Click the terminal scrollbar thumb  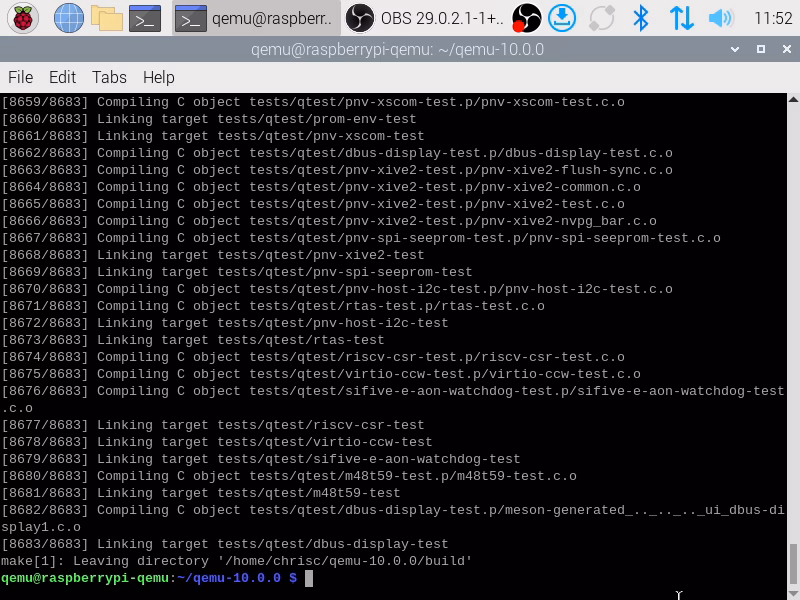[x=793, y=563]
